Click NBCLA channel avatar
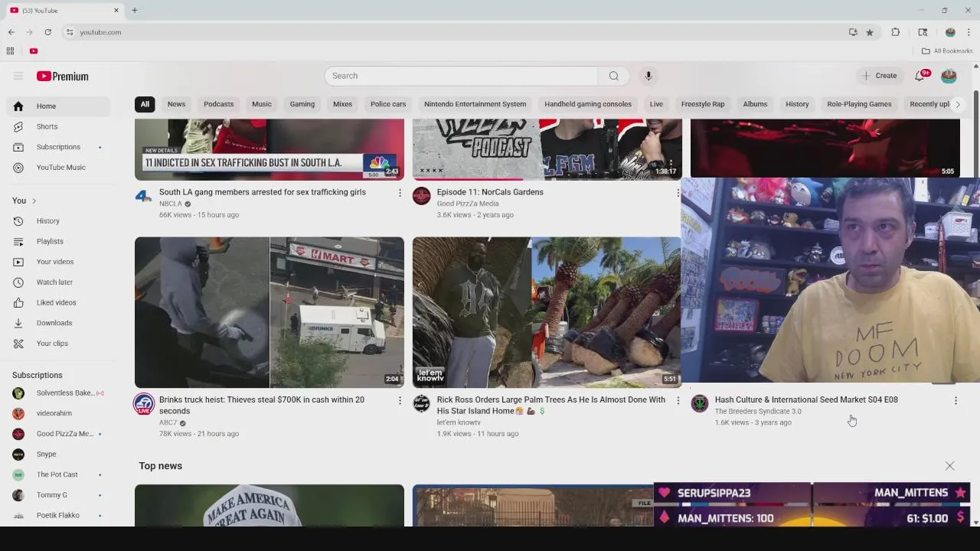980x551 pixels. 144,196
